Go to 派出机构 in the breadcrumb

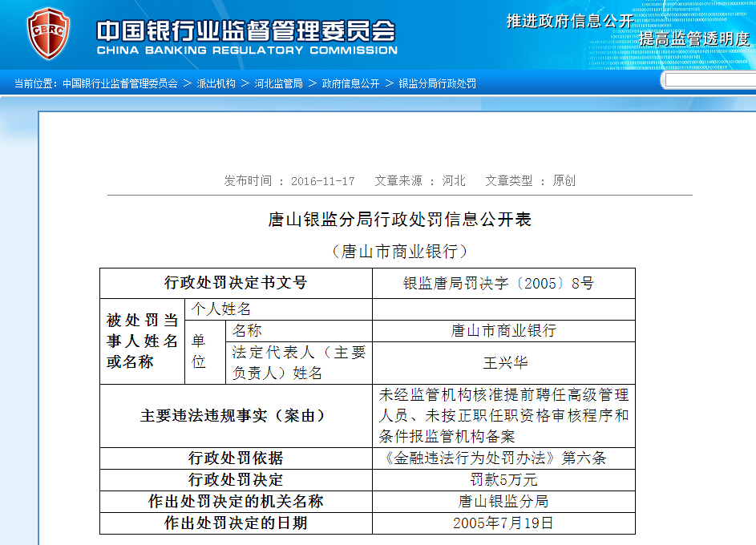[216, 84]
